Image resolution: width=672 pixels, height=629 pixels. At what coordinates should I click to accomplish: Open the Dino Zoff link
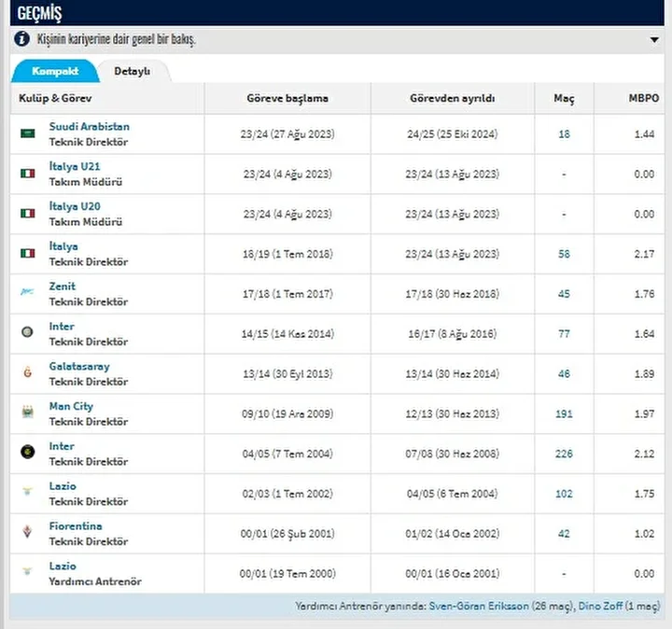point(600,606)
